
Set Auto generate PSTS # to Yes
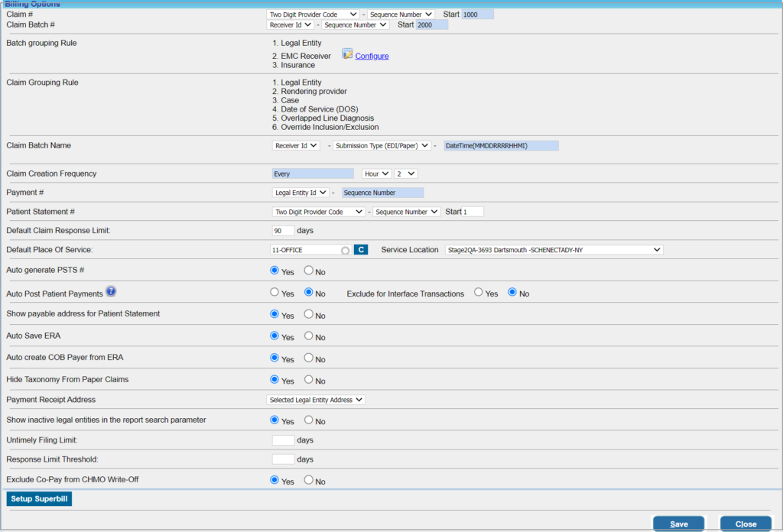pos(275,270)
